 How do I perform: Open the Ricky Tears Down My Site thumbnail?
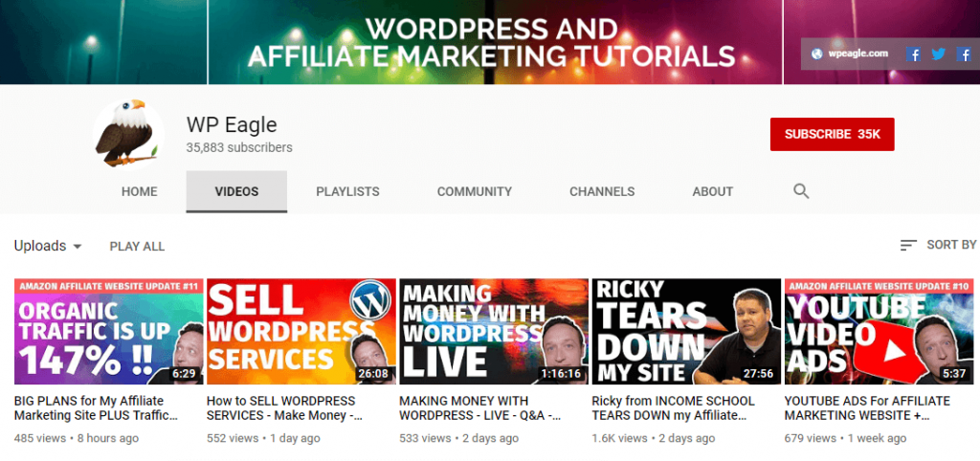686,331
